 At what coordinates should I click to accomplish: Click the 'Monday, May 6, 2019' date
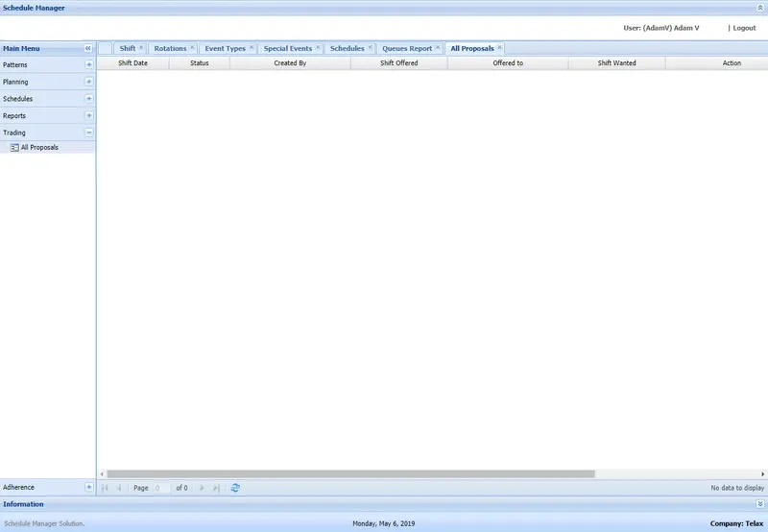(x=383, y=523)
